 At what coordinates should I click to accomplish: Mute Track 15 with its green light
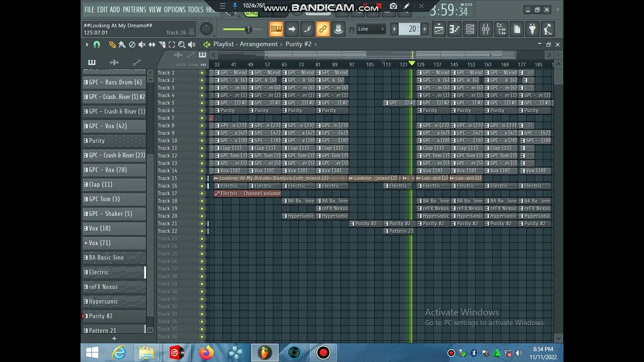tap(202, 178)
